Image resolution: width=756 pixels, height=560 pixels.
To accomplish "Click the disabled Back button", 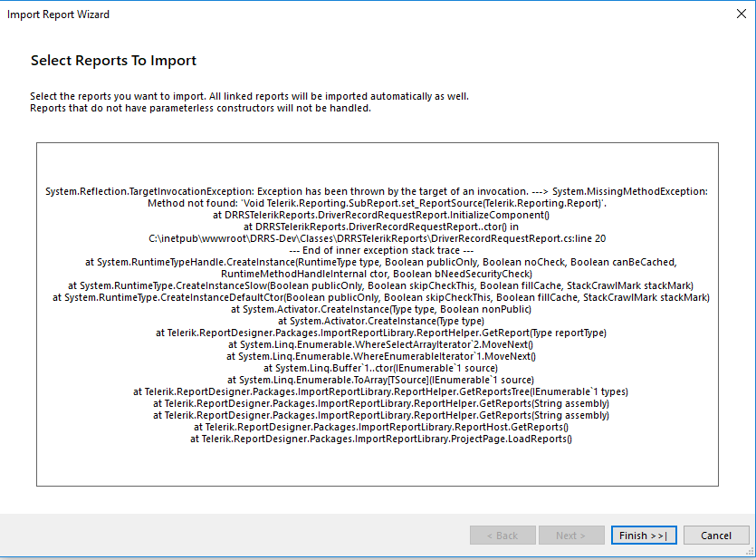I will coord(502,536).
